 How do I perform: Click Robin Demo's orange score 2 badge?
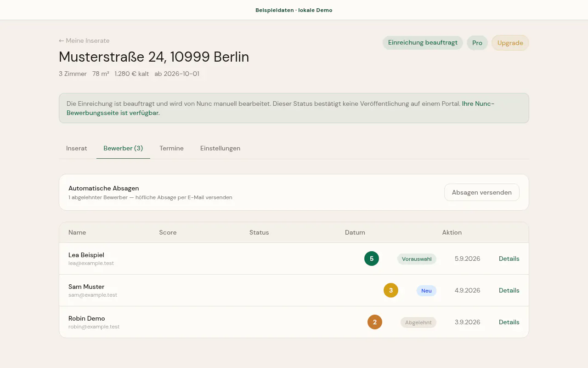[x=375, y=322]
